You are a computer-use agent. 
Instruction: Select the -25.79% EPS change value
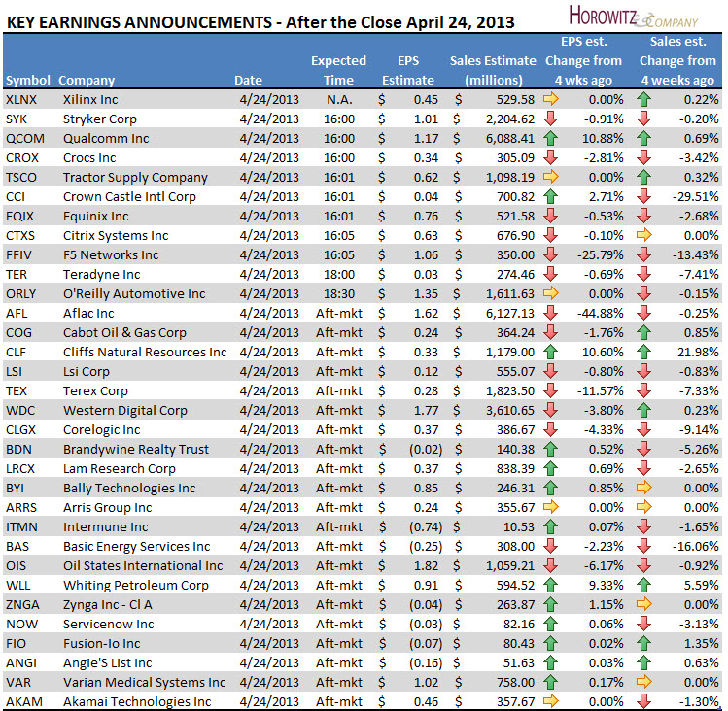(x=601, y=254)
